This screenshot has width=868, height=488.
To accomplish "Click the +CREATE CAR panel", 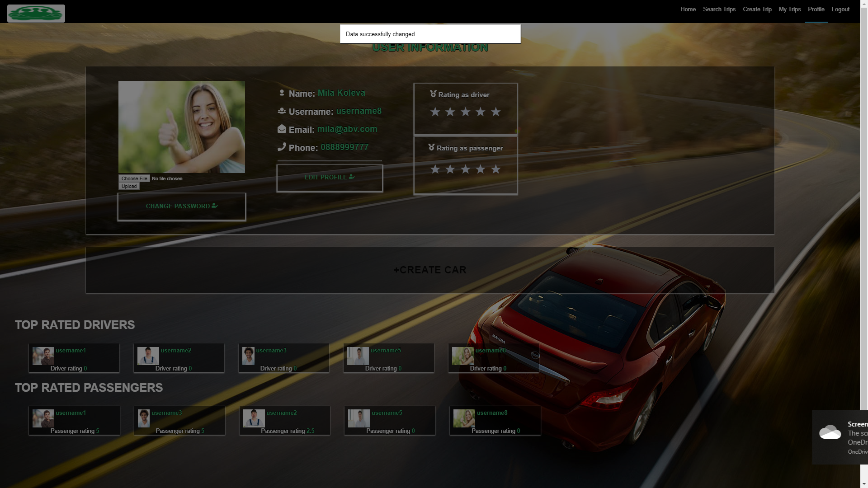I will click(x=430, y=270).
